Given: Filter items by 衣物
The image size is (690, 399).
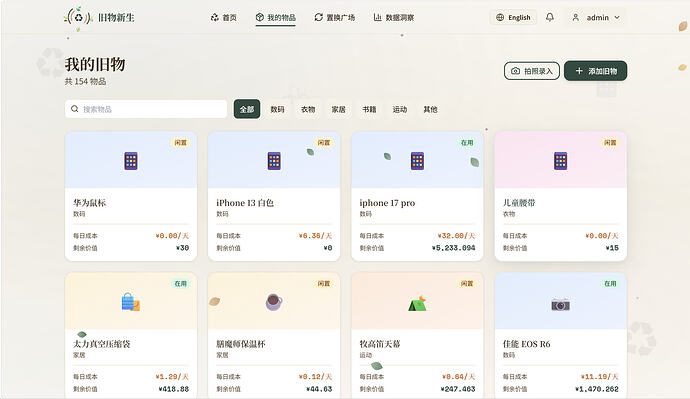Looking at the screenshot, I should pyautogui.click(x=308, y=109).
